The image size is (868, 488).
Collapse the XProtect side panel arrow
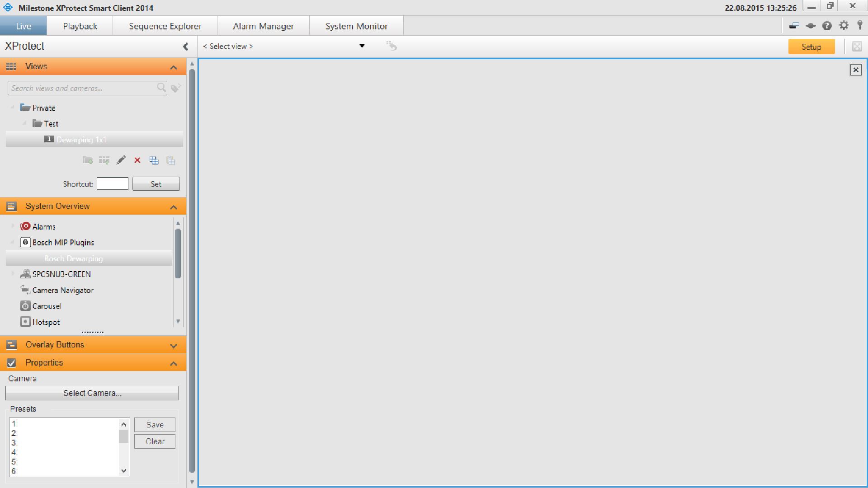[x=185, y=47]
